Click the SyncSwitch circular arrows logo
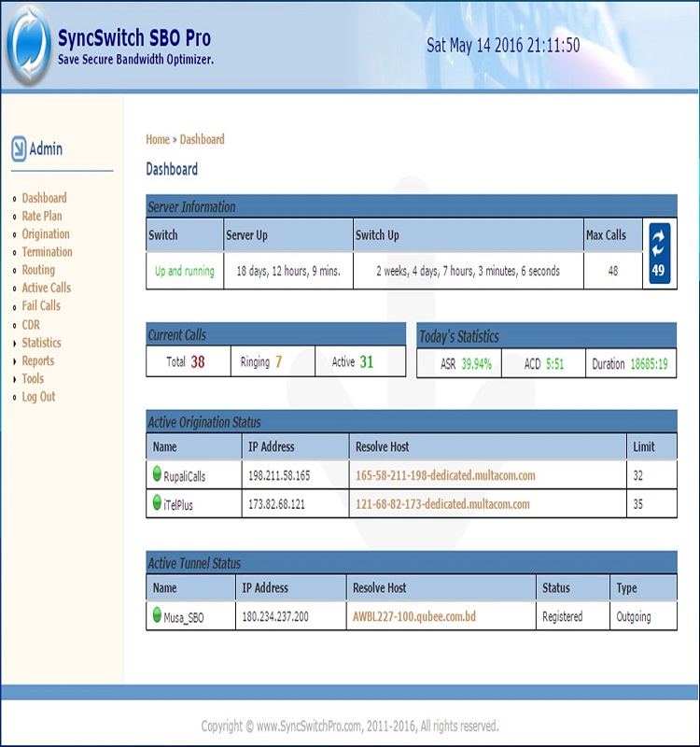Image resolution: width=700 pixels, height=747 pixels. (27, 48)
